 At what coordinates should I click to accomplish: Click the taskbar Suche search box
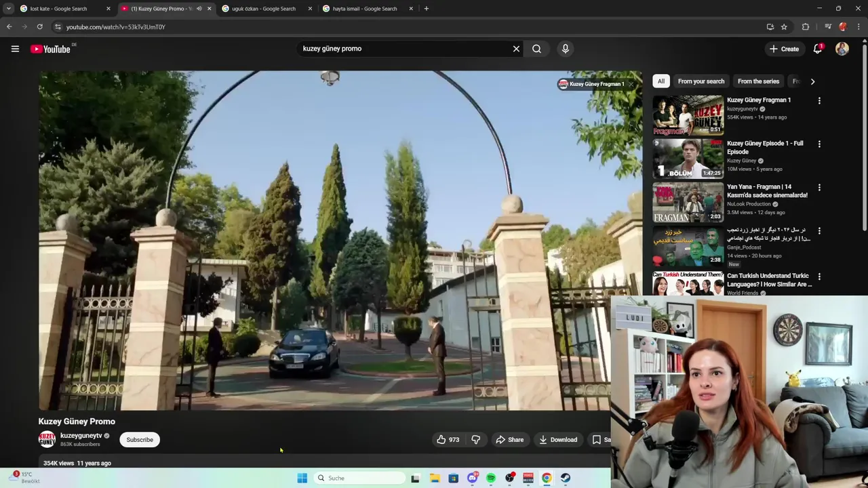click(x=359, y=478)
